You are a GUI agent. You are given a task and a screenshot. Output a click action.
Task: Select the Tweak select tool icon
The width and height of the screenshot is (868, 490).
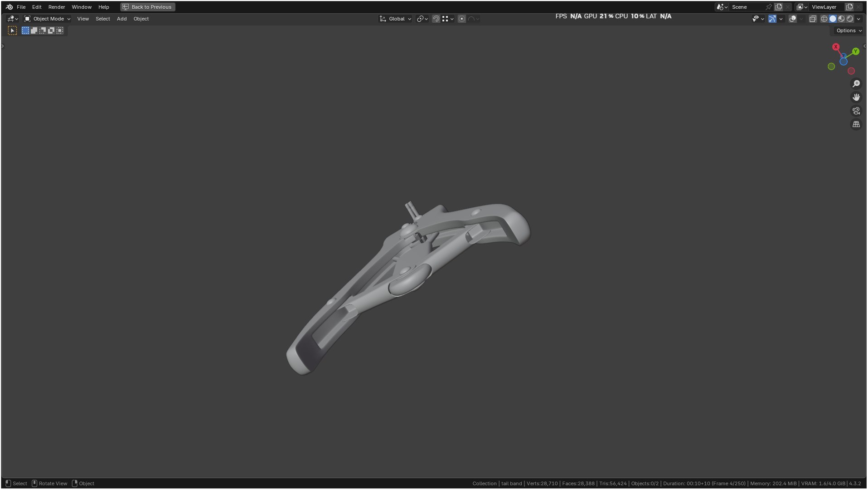(12, 30)
